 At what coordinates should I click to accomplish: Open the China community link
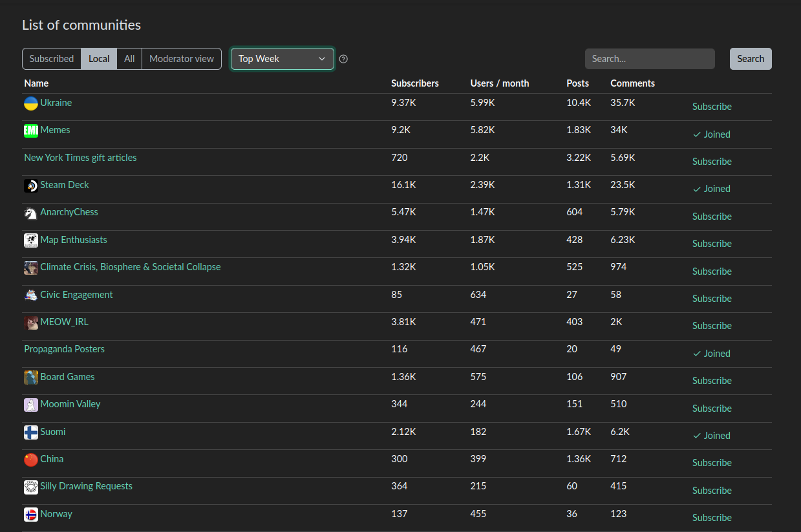(52, 459)
